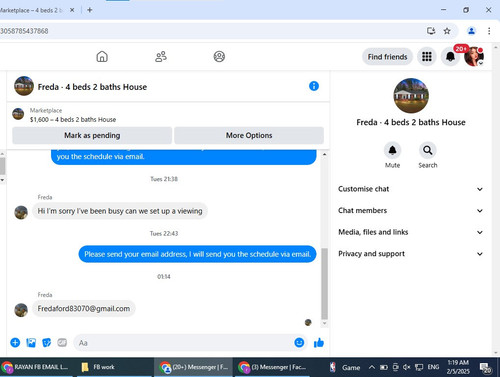
Task: Open Windows notification center icon
Action: click(485, 367)
